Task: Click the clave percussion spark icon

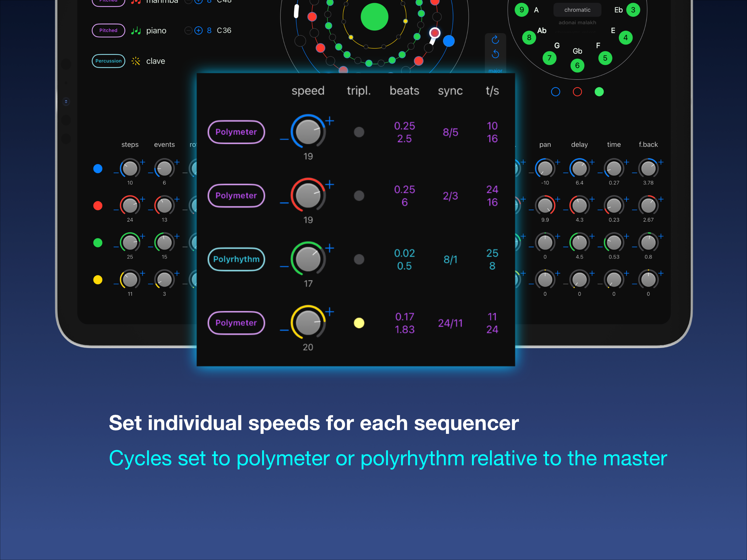Action: (136, 61)
